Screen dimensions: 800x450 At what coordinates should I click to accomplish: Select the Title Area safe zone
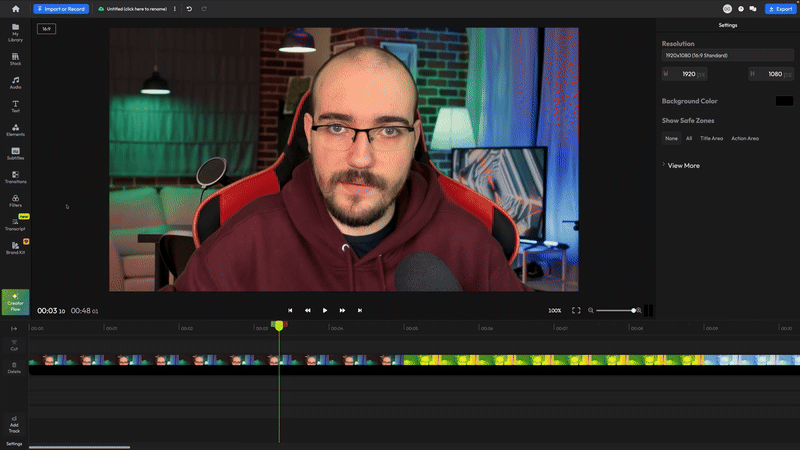point(711,138)
